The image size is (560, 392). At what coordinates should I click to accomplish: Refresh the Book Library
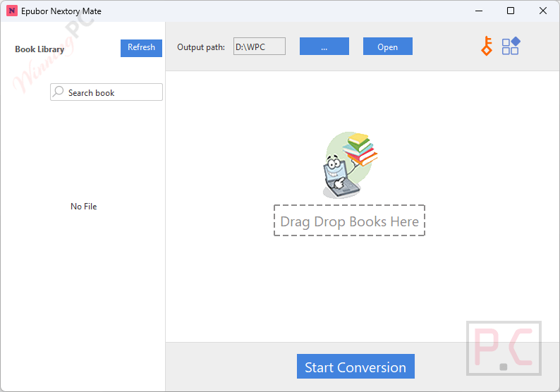141,48
